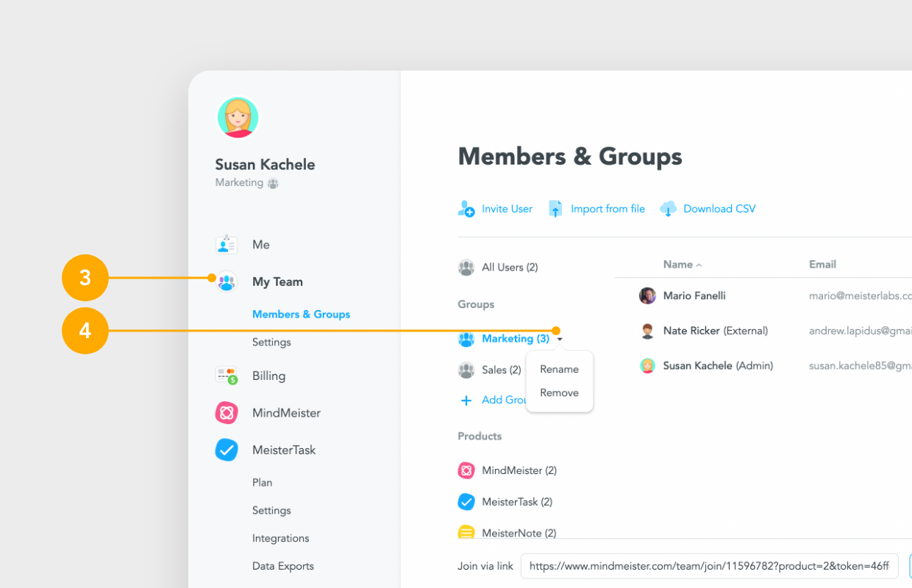Click the Download CSV link

719,209
